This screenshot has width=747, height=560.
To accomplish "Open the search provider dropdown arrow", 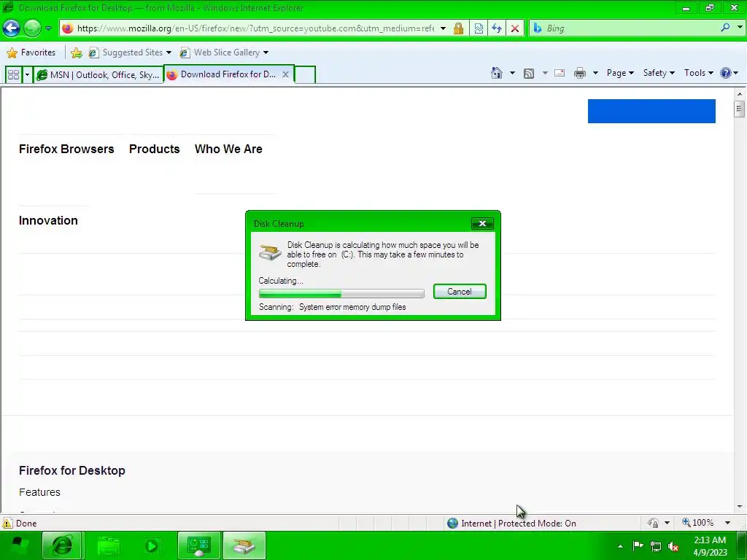I will tap(740, 28).
